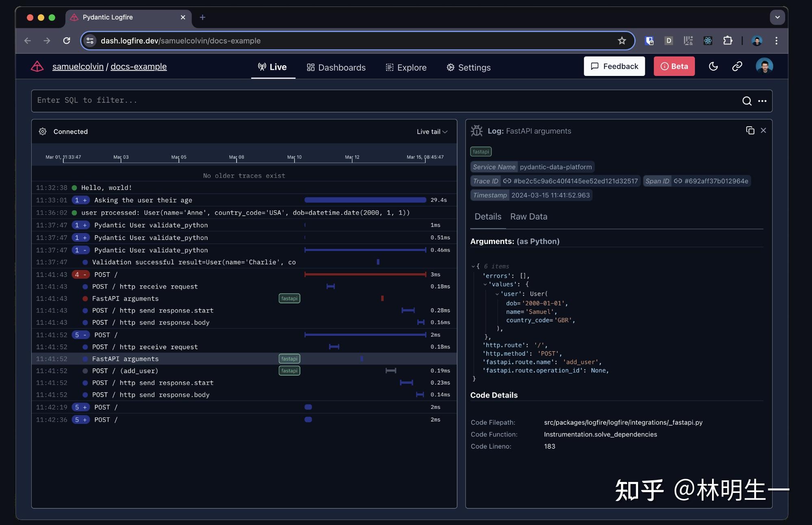812x525 pixels.
Task: Copy log details using the copy icon
Action: tap(750, 130)
